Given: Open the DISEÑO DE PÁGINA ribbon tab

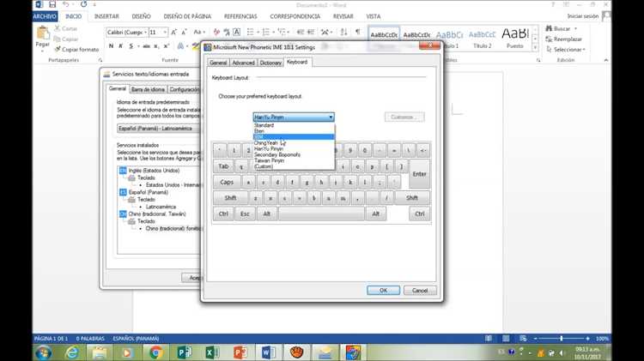Looking at the screenshot, I should (x=187, y=16).
